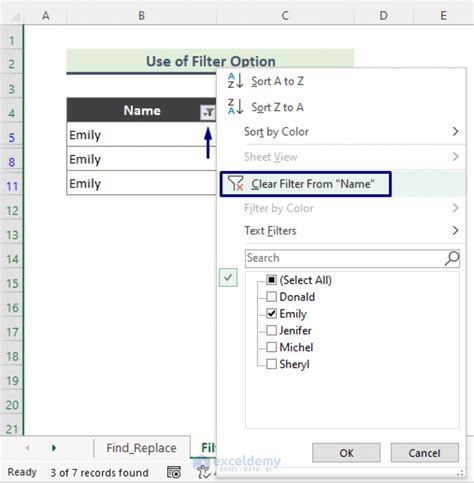Check the Michel checkbox
The height and width of the screenshot is (483, 474).
pyautogui.click(x=271, y=347)
